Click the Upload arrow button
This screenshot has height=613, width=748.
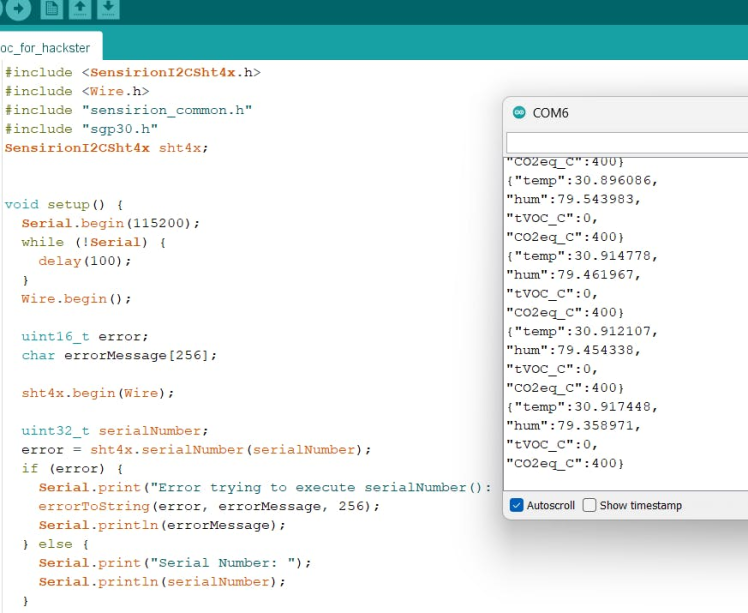click(17, 9)
